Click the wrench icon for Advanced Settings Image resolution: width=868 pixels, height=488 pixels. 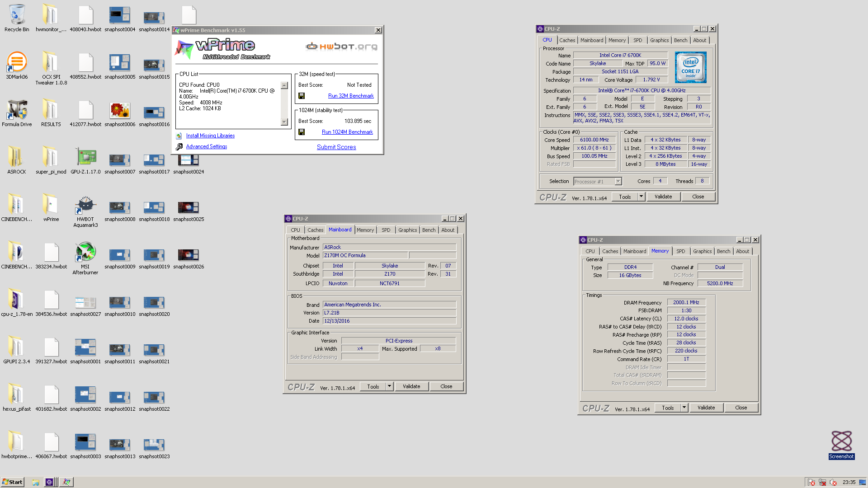pyautogui.click(x=179, y=146)
